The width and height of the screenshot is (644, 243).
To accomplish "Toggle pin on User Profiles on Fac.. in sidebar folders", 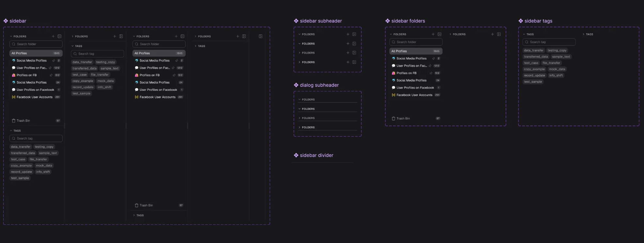I will pyautogui.click(x=430, y=66).
